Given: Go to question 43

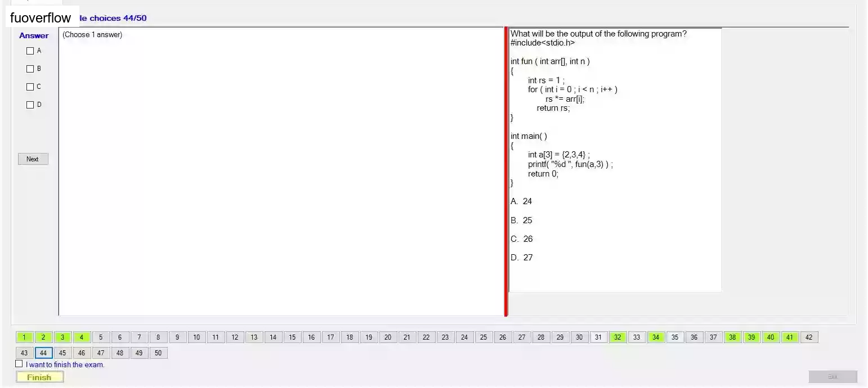Looking at the screenshot, I should (x=24, y=353).
